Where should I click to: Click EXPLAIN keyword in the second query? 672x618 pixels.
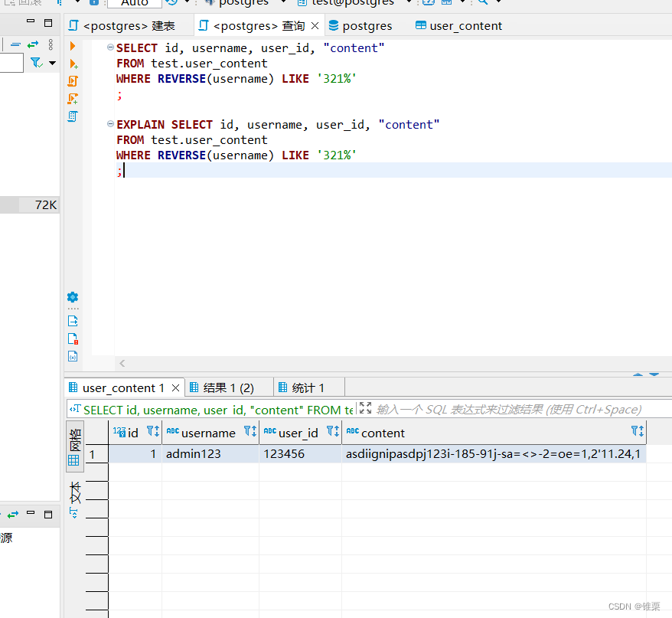pyautogui.click(x=141, y=124)
